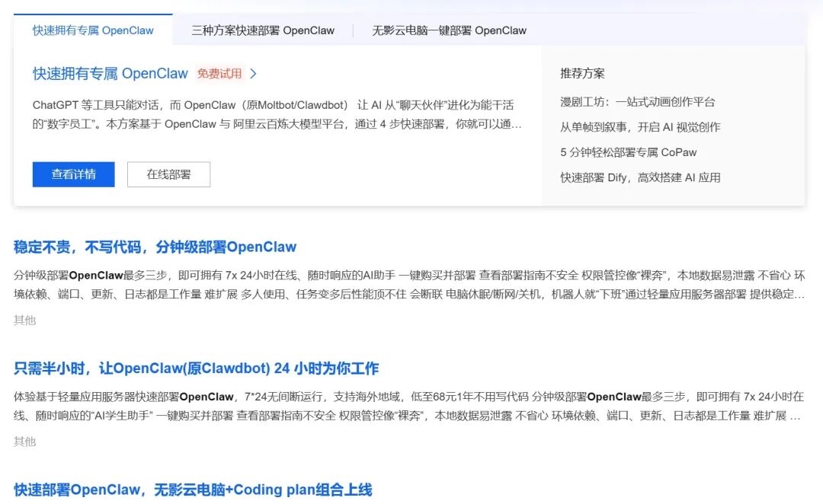The image size is (823, 504).
Task: Click the chevron arrow beside 免费试用
Action: 254,73
